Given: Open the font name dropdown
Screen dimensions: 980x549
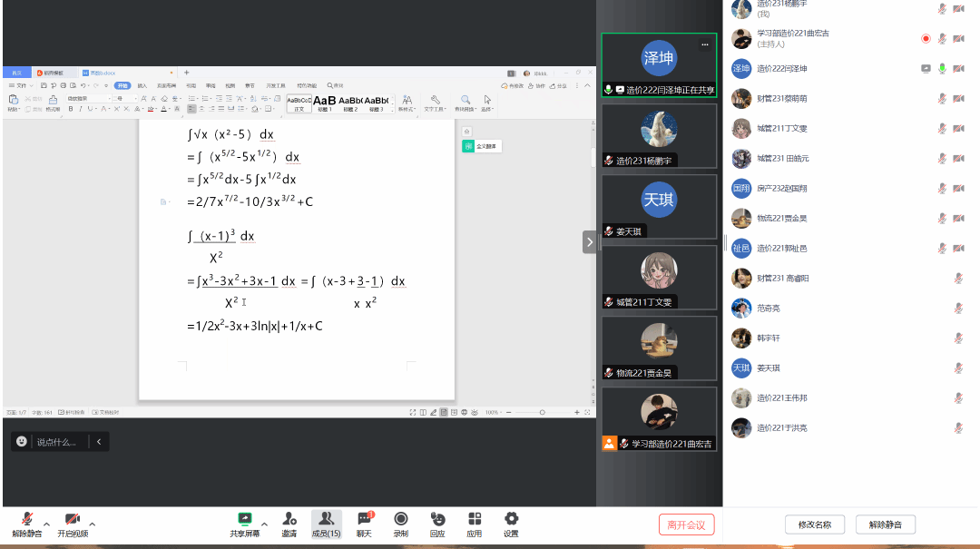Looking at the screenshot, I should click(x=110, y=98).
